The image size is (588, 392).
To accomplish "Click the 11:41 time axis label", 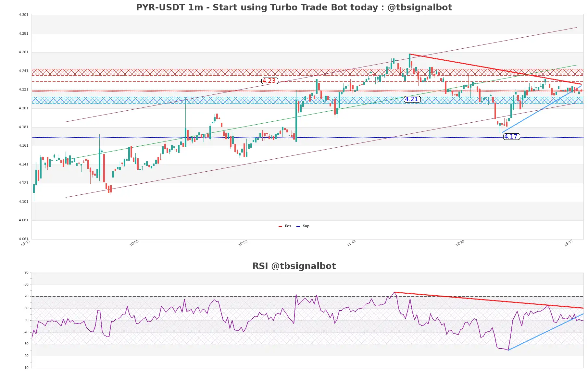I will click(351, 243).
